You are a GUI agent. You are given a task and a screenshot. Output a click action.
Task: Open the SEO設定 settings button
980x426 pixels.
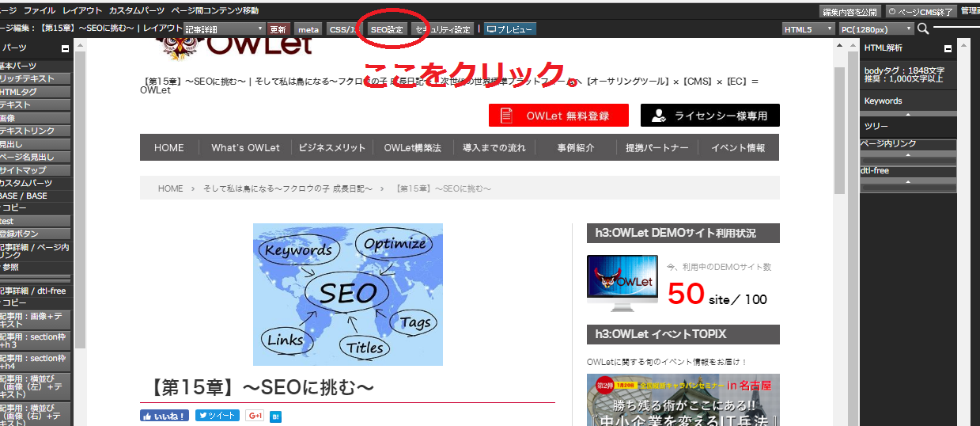(x=387, y=29)
